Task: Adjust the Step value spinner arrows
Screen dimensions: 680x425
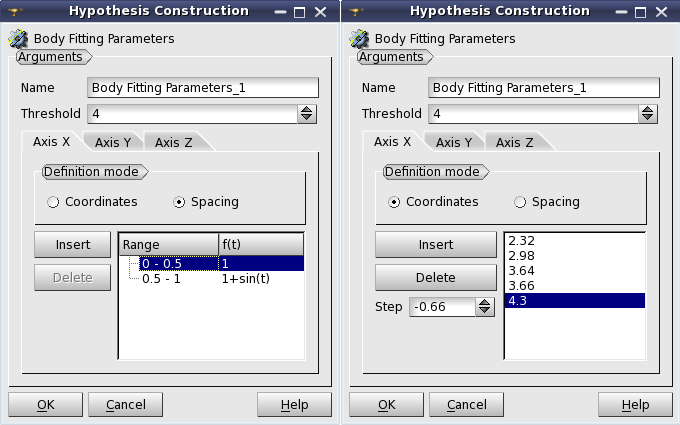Action: [484, 307]
